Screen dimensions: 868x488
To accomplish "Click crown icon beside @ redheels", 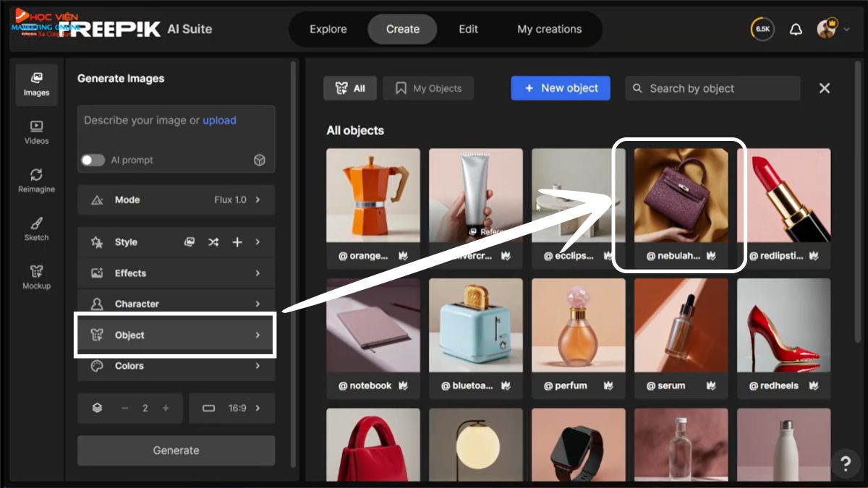I will pyautogui.click(x=814, y=386).
